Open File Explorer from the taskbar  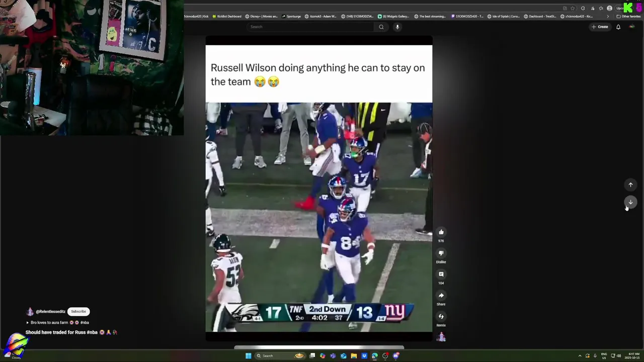pos(354,355)
